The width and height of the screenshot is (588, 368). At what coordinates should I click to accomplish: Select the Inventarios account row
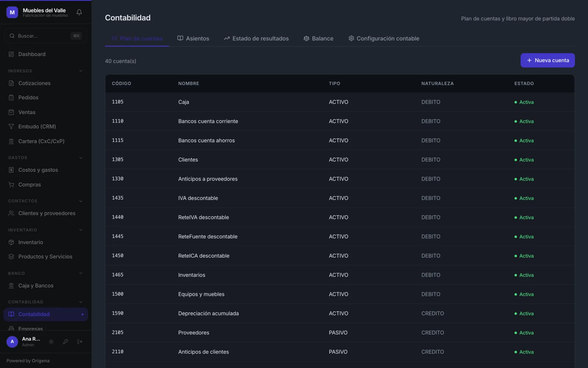[x=340, y=275]
